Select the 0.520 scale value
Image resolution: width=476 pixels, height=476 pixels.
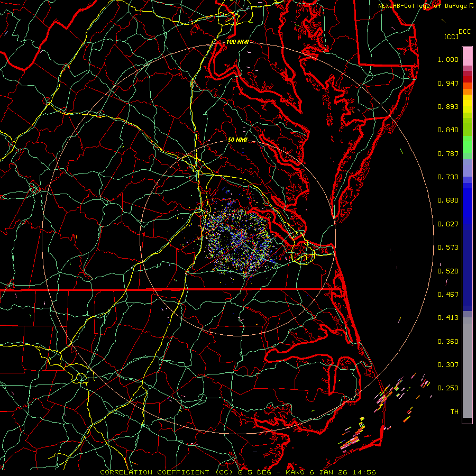click(448, 271)
